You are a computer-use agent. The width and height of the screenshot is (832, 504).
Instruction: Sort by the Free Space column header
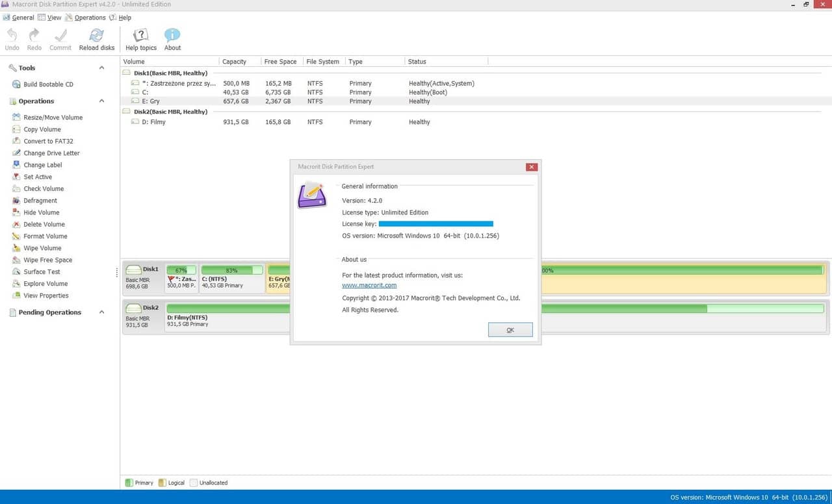281,62
